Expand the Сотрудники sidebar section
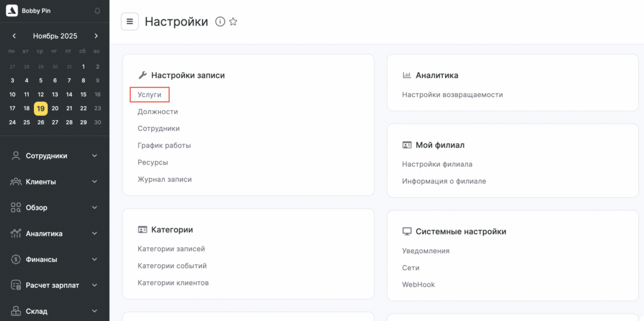This screenshot has width=644, height=321. pyautogui.click(x=94, y=156)
